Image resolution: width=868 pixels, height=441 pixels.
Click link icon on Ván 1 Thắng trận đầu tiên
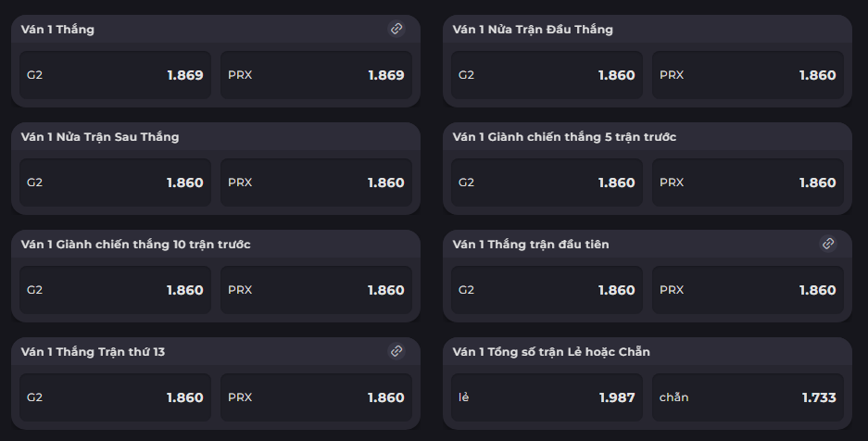pyautogui.click(x=828, y=244)
